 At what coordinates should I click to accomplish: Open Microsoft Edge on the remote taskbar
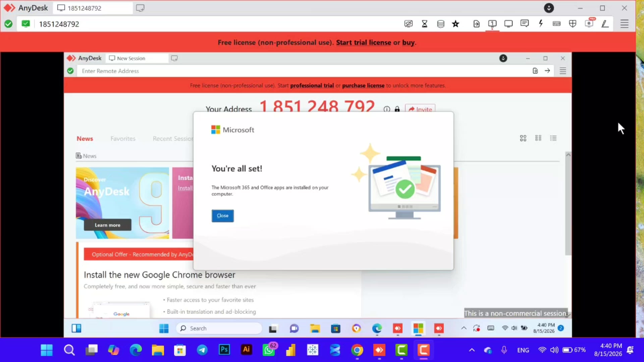click(377, 328)
